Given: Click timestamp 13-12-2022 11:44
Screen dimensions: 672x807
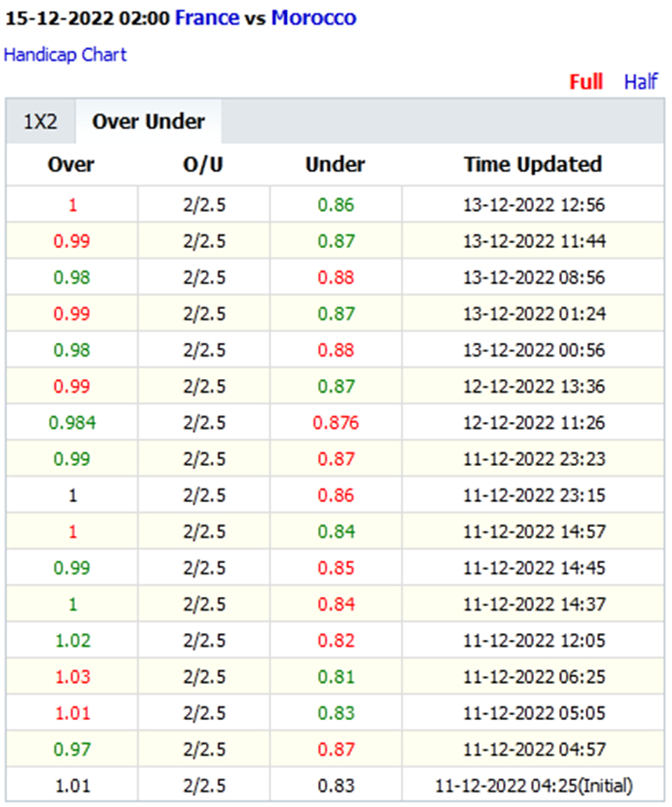Looking at the screenshot, I should pos(534,241).
